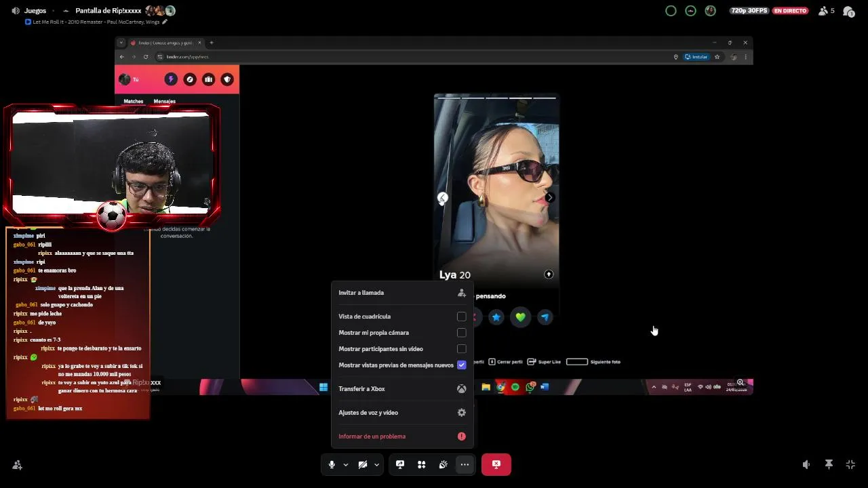
Task: Click Lya's photo card
Action: (496, 190)
